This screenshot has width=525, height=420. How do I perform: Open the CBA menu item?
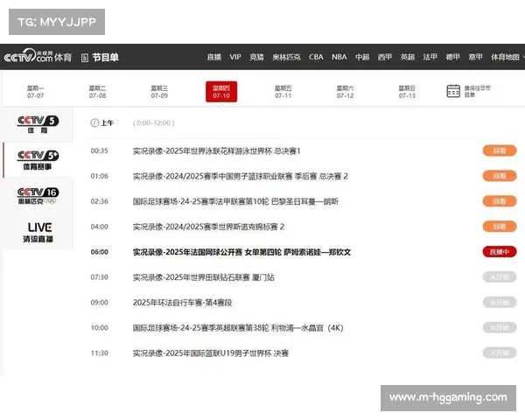(316, 57)
